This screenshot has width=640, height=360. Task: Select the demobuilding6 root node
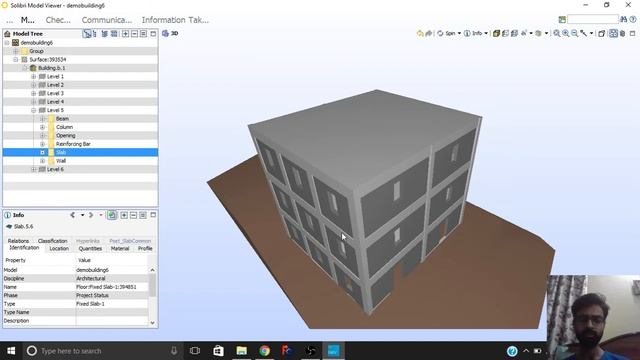36,42
